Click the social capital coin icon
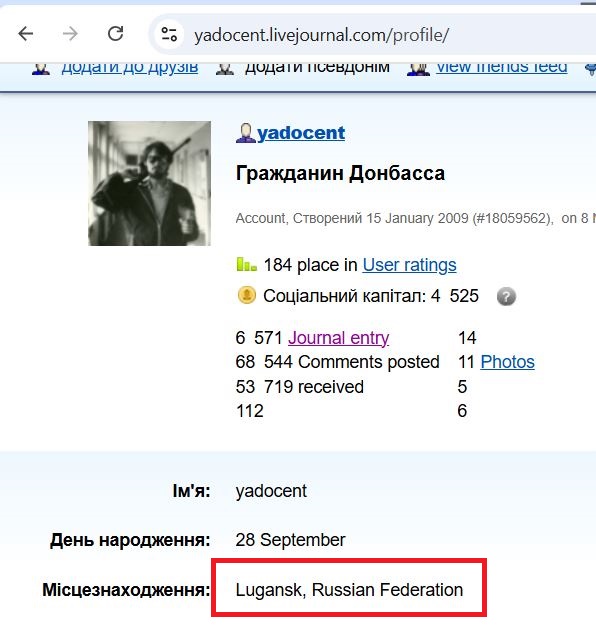This screenshot has height=628, width=596. tap(247, 296)
